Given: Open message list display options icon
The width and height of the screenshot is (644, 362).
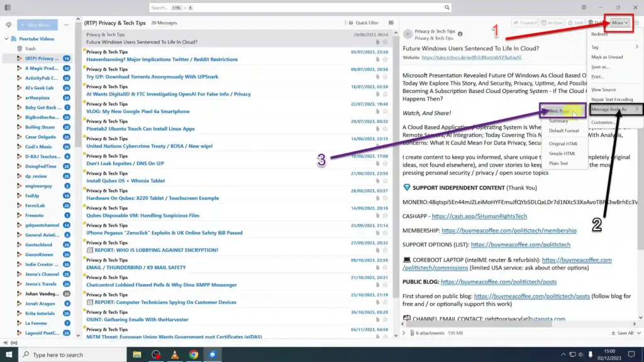Looking at the screenshot, I should tap(391, 23).
